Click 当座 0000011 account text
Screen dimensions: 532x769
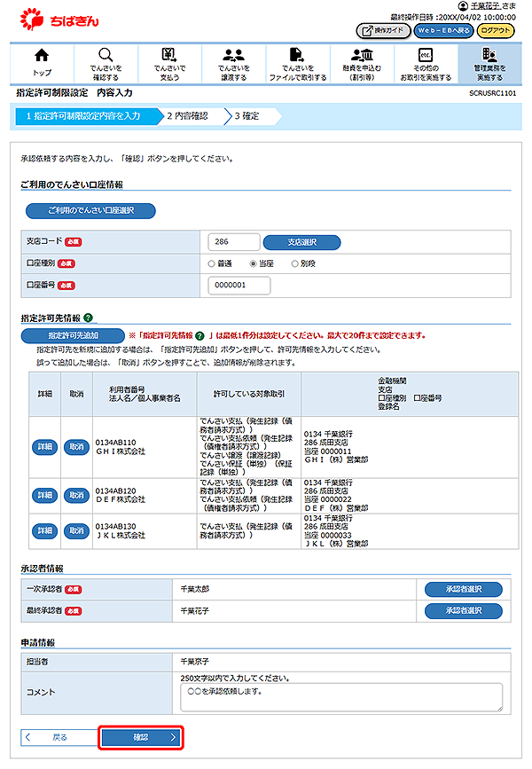point(327,451)
